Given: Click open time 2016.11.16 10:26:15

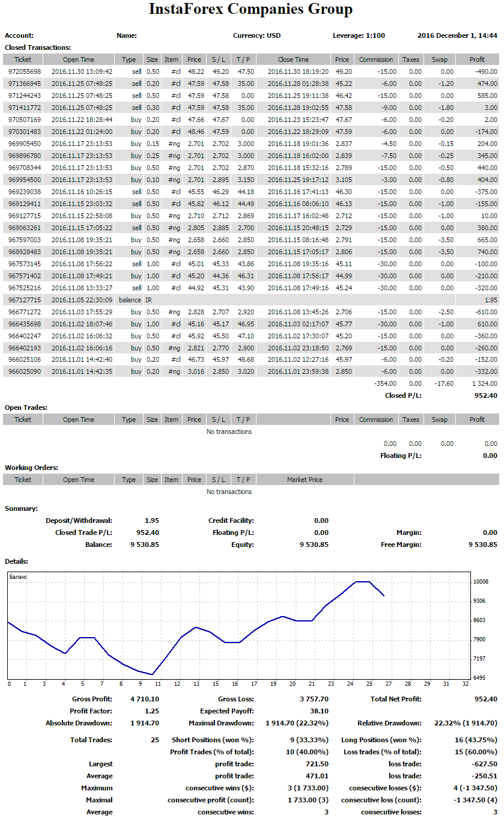Looking at the screenshot, I should 82,192.
